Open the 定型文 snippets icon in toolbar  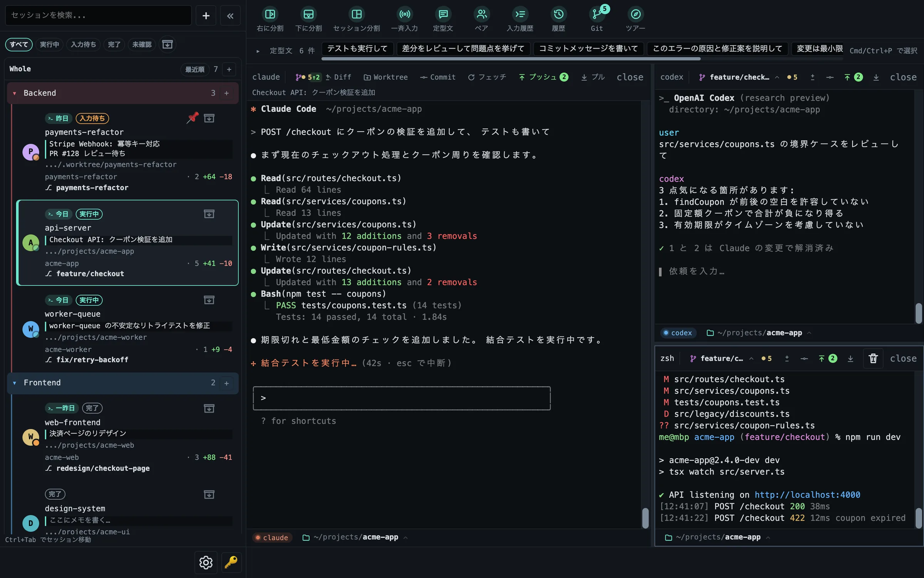tap(443, 14)
